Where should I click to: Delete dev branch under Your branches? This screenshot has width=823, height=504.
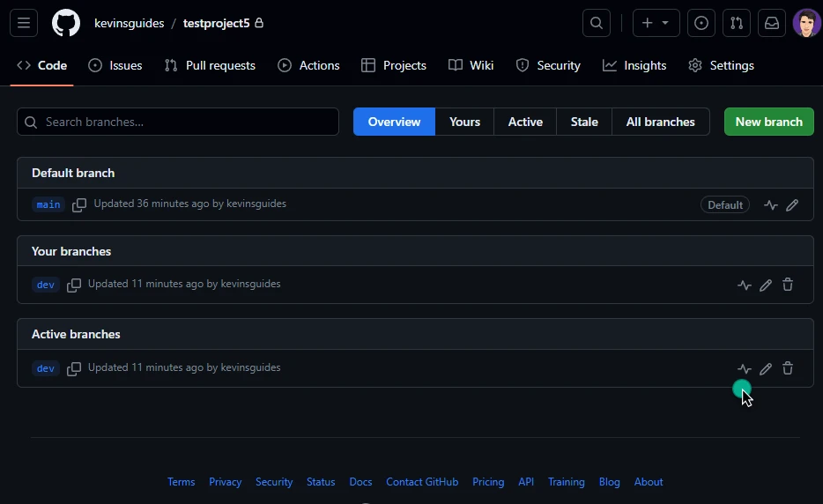(x=788, y=285)
